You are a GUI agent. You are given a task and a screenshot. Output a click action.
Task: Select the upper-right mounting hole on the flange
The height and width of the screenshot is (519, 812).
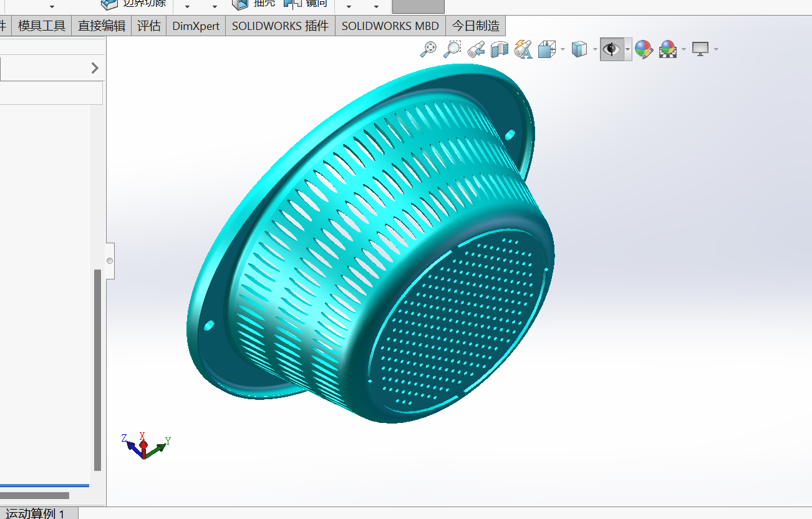click(x=510, y=134)
